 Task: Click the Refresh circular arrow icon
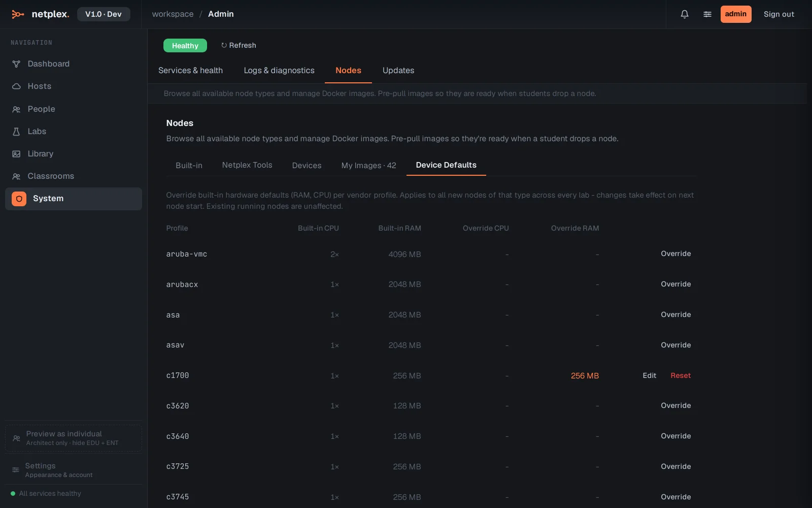(x=224, y=45)
